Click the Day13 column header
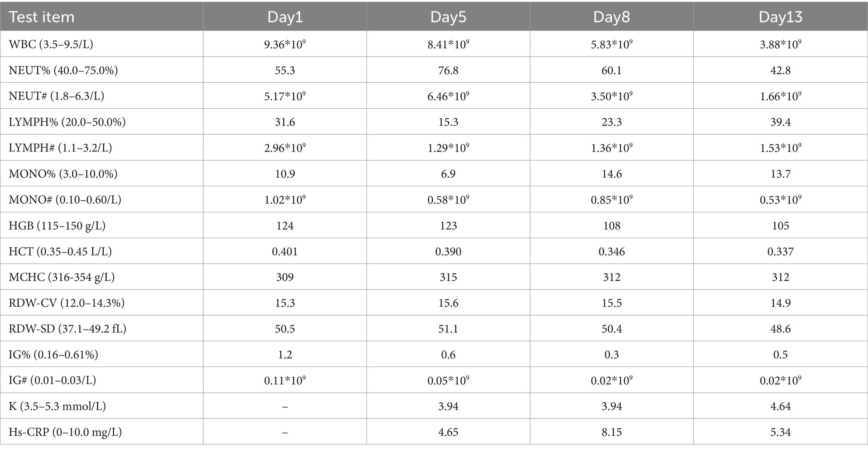The width and height of the screenshot is (868, 452). coord(780,17)
